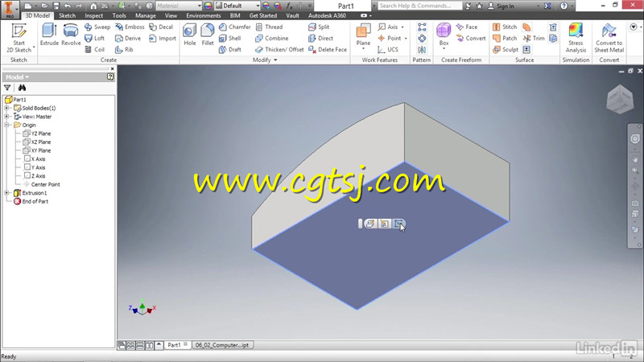The height and width of the screenshot is (362, 644).
Task: Select Center Point in browser
Action: point(42,184)
